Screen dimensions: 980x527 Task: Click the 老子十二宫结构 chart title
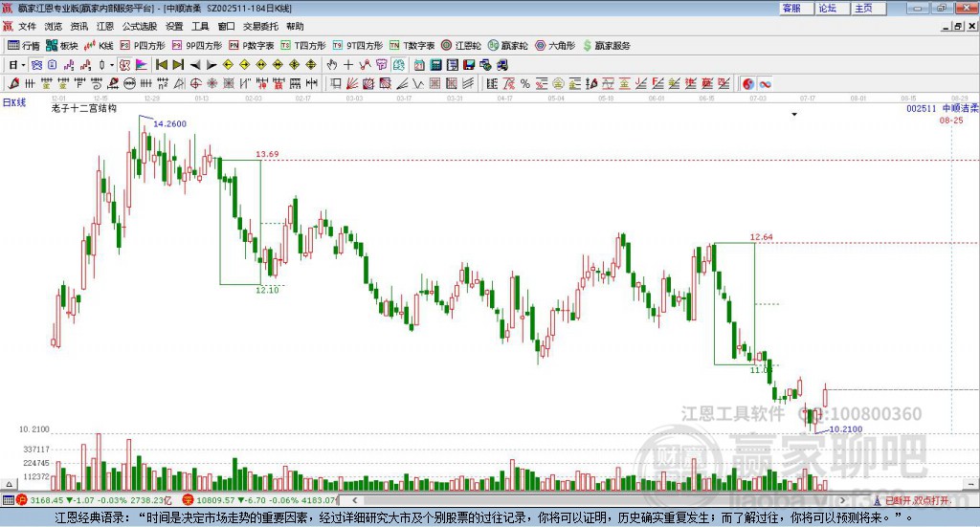coord(84,108)
